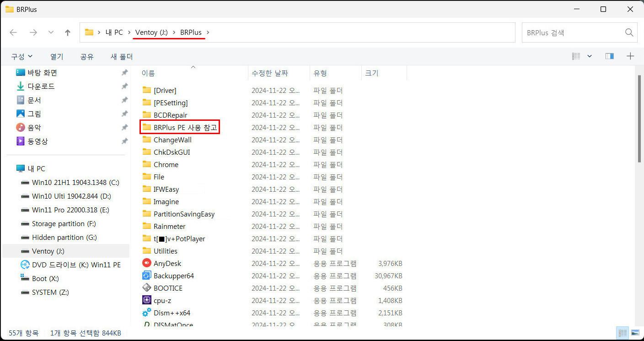Click the magnifier search icon
Viewport: 644px width, 341px height.
click(x=629, y=32)
